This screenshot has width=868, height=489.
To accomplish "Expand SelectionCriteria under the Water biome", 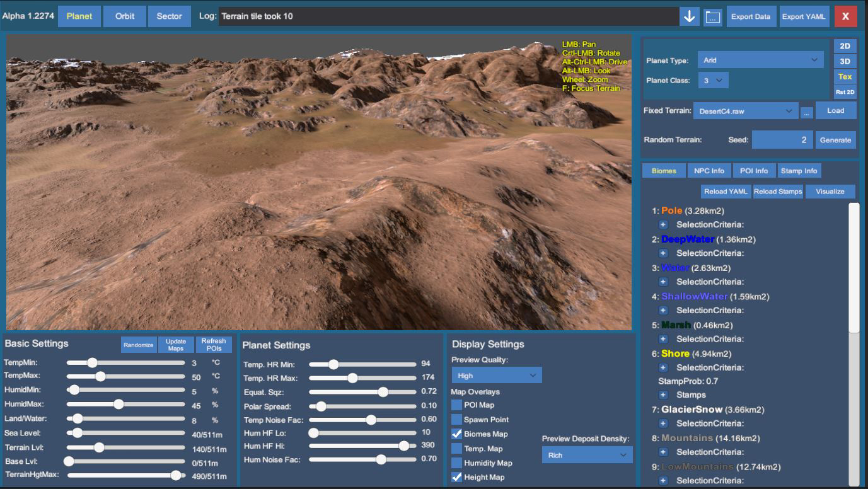I will click(x=663, y=282).
